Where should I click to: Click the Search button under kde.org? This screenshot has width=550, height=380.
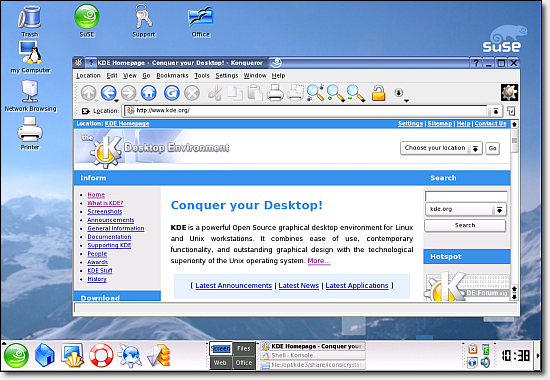pos(465,225)
